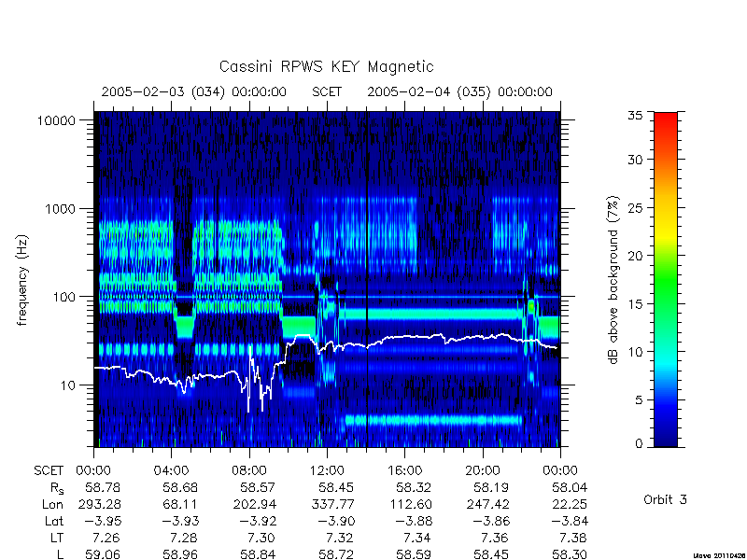Click the dark blue bottom of color bar
The height and width of the screenshot is (560, 747).
click(x=666, y=438)
